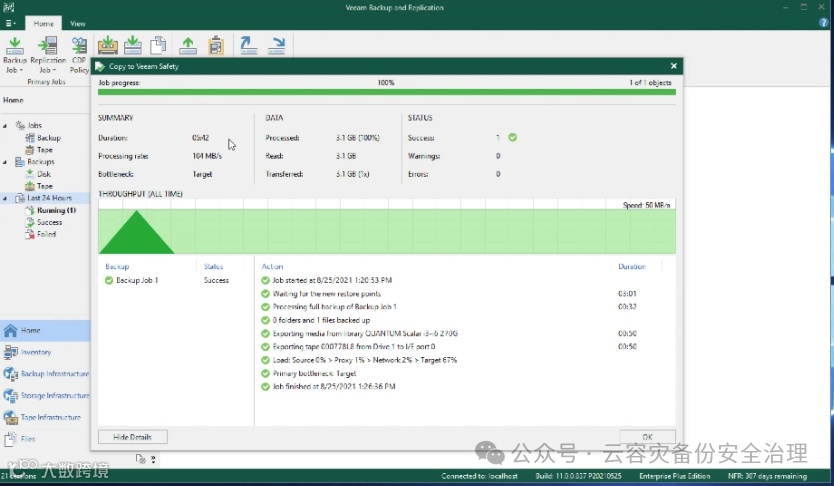Click the Copy to Veeam Safety dialog title icon

click(x=99, y=66)
